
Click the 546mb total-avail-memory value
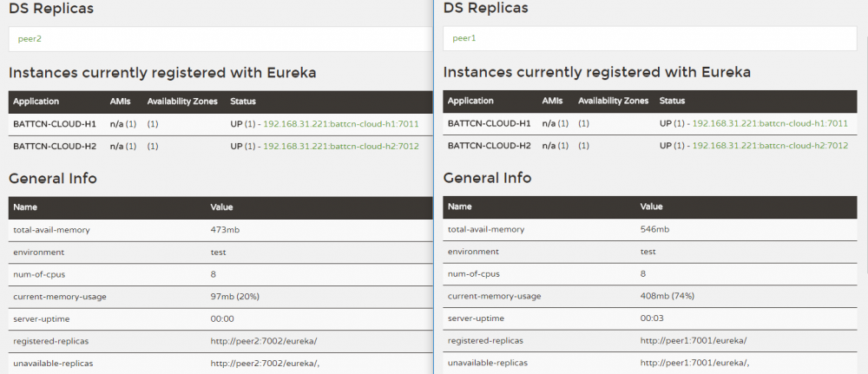pyautogui.click(x=654, y=230)
